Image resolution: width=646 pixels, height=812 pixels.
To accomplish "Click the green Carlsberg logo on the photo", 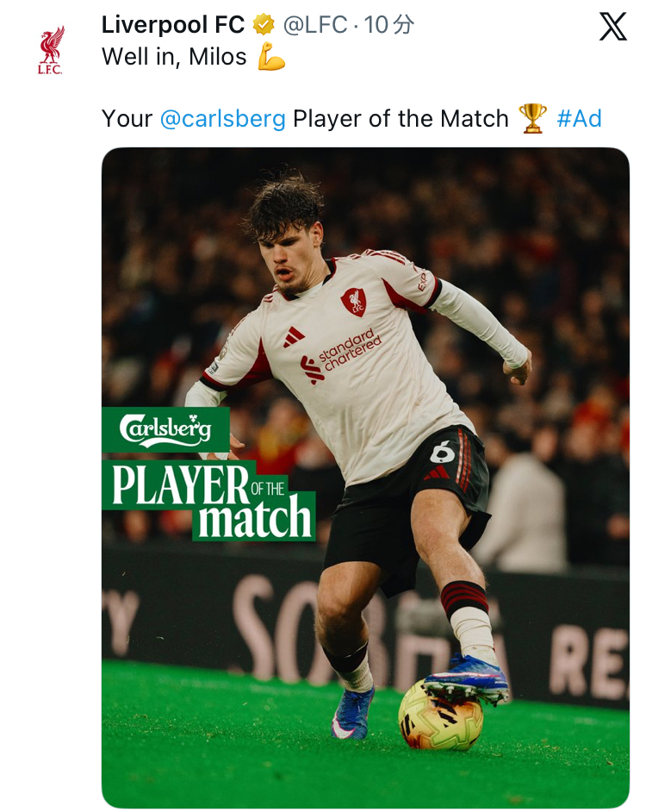I will pos(165,429).
